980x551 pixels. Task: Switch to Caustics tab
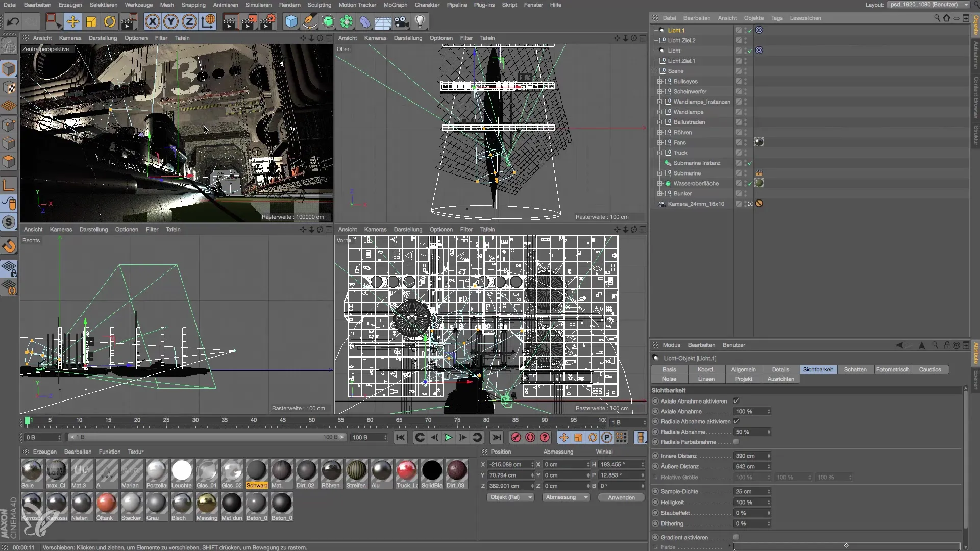[929, 369]
